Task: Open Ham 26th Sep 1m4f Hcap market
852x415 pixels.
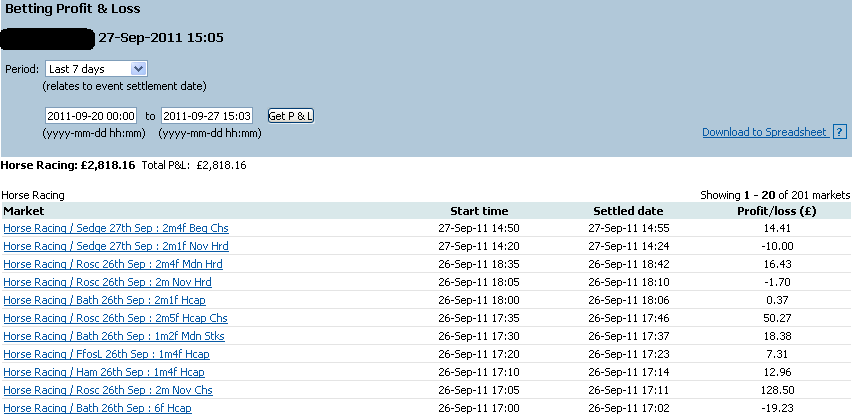Action: (x=104, y=372)
